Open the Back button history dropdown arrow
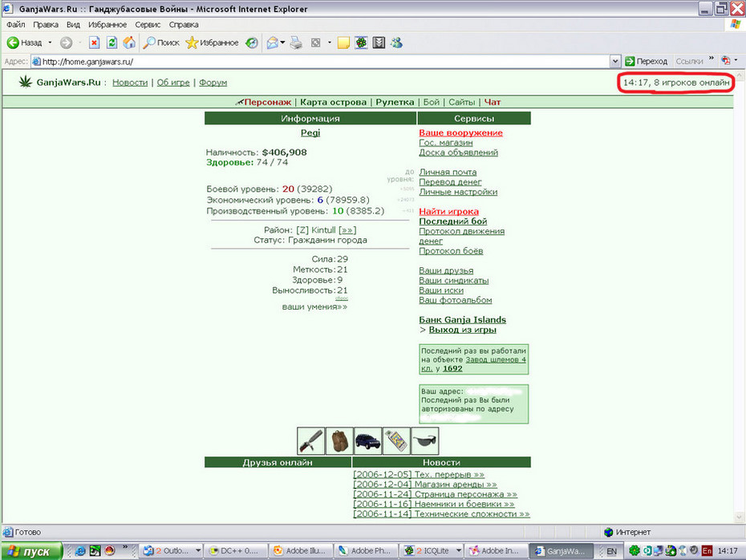 [50, 43]
